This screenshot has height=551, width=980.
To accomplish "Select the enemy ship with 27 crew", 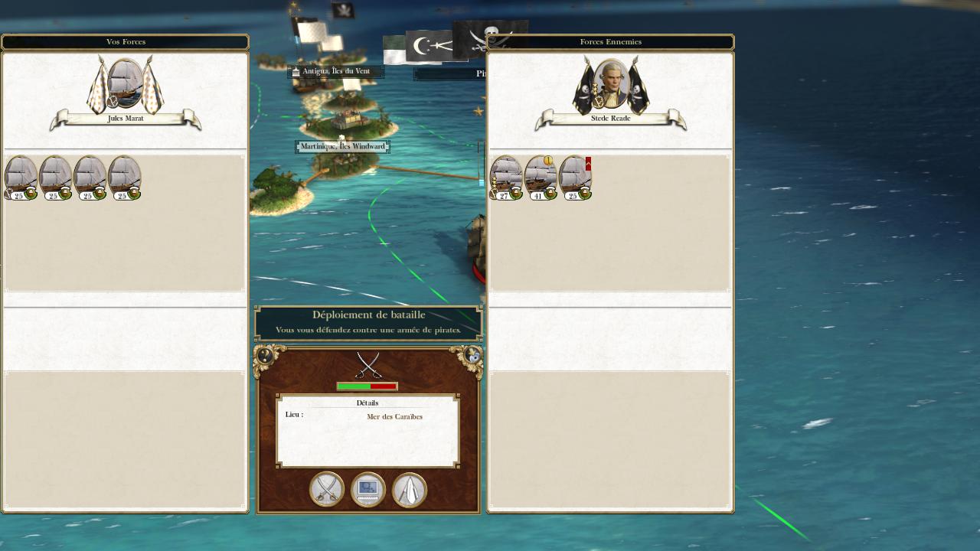I will coord(506,178).
